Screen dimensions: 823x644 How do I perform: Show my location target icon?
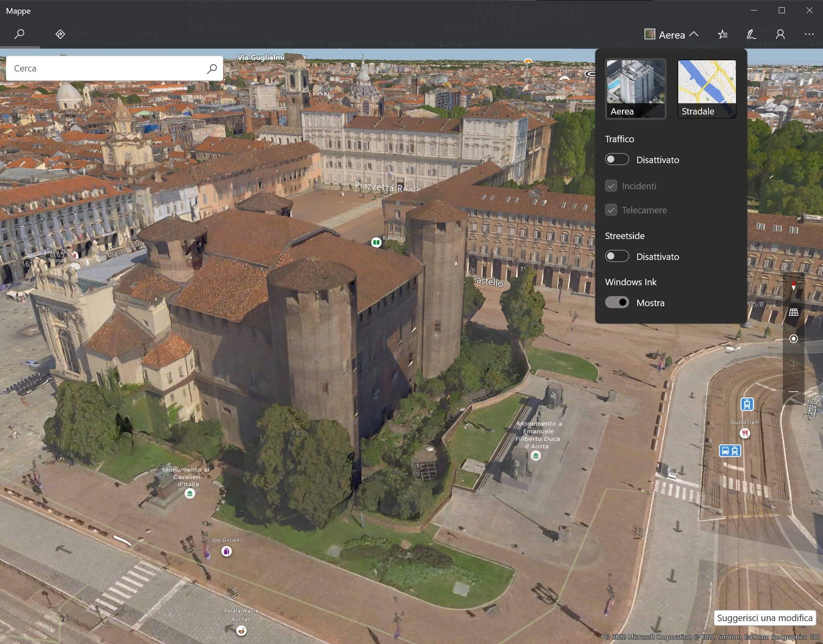click(793, 339)
